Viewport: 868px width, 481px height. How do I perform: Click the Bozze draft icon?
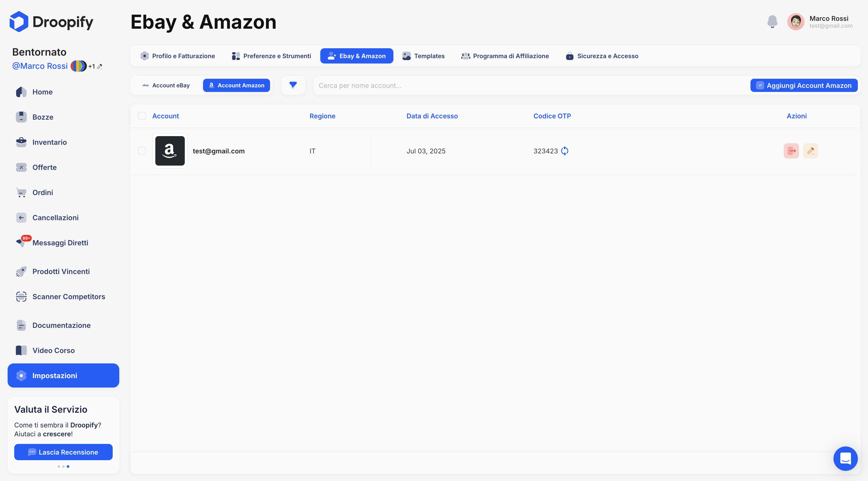(21, 117)
